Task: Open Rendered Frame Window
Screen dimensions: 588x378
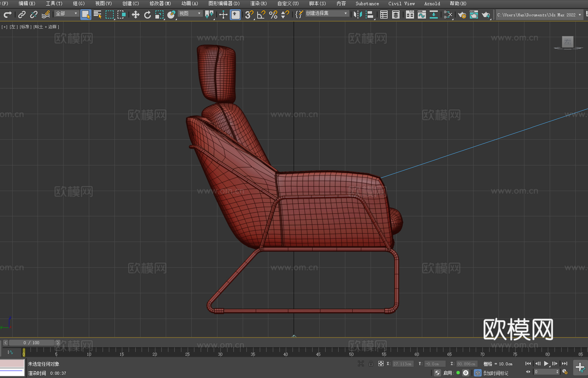Action: pos(474,14)
